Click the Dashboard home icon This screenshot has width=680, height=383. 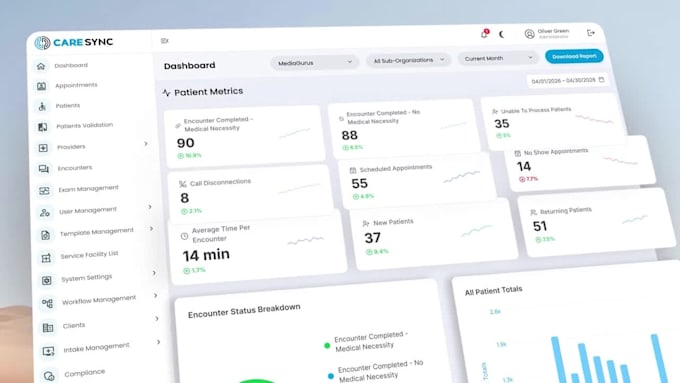click(x=41, y=66)
